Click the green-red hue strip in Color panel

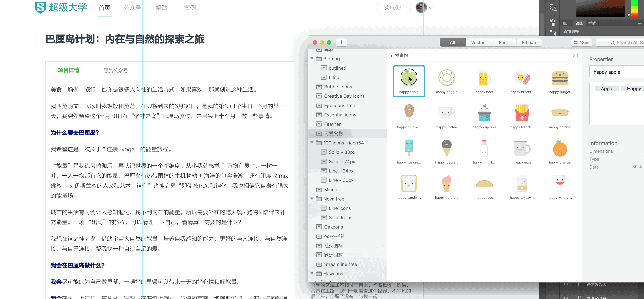point(634,8)
